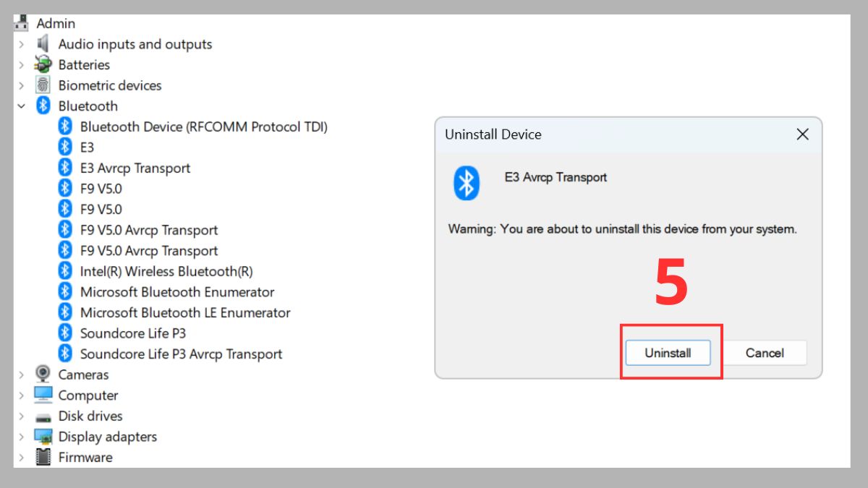This screenshot has height=488, width=868.
Task: Click the Bluetooth icon next to E3
Action: (64, 147)
